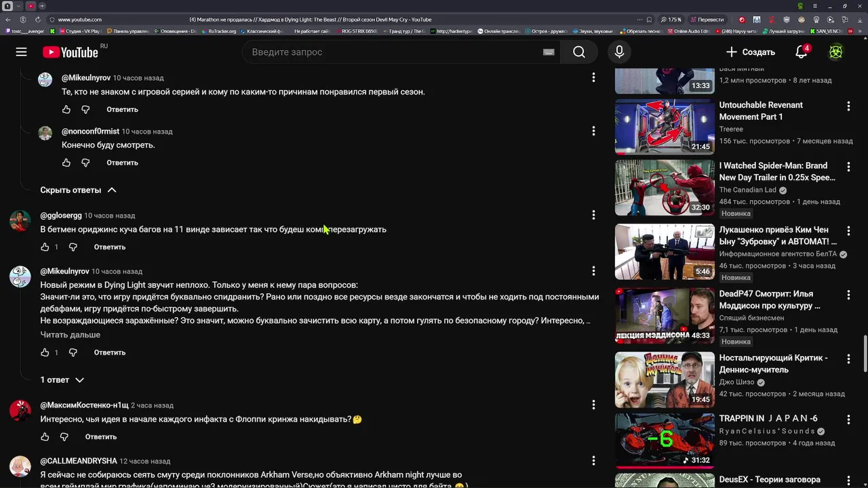Reply to the Dying Light mode comment
Screen dimensions: 868x488
(110, 352)
